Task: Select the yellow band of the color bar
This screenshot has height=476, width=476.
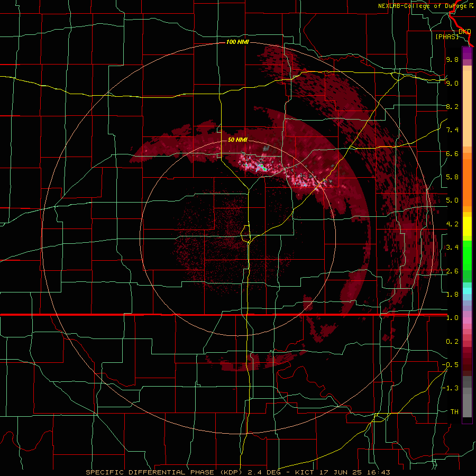Action: (x=467, y=226)
